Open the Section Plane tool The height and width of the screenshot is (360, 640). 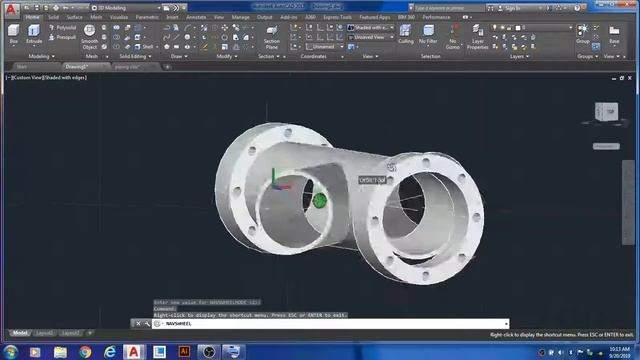tap(271, 37)
